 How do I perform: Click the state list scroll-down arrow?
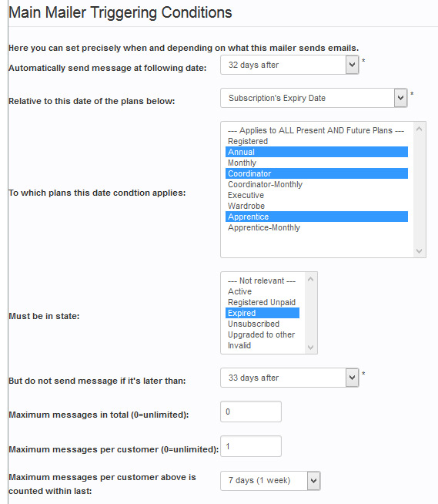pos(310,347)
